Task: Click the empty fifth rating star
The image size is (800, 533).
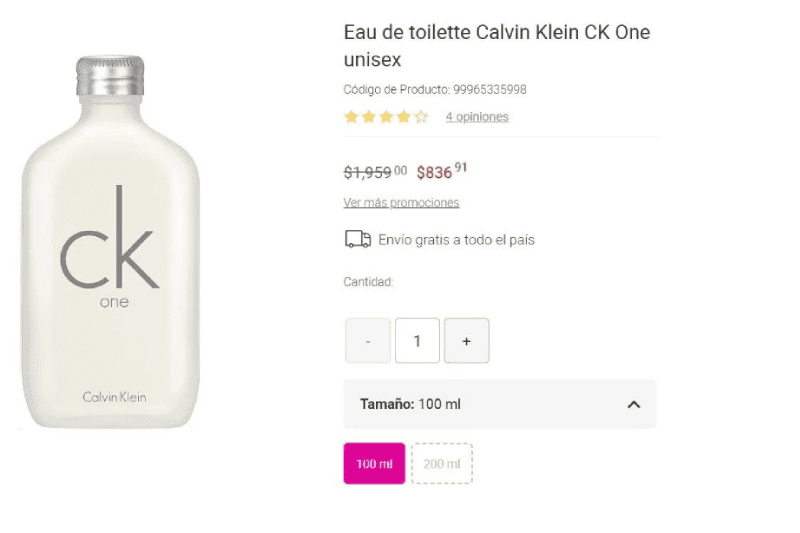Action: point(421,117)
